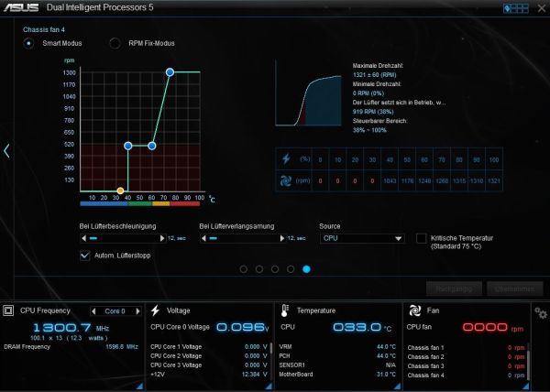Go to second fan page dot

coord(259,269)
